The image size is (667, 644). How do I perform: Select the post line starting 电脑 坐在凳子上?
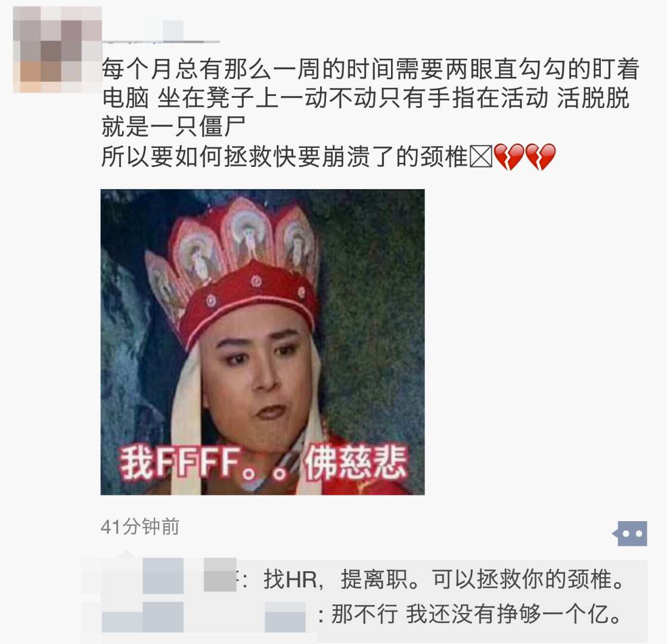coord(365,98)
